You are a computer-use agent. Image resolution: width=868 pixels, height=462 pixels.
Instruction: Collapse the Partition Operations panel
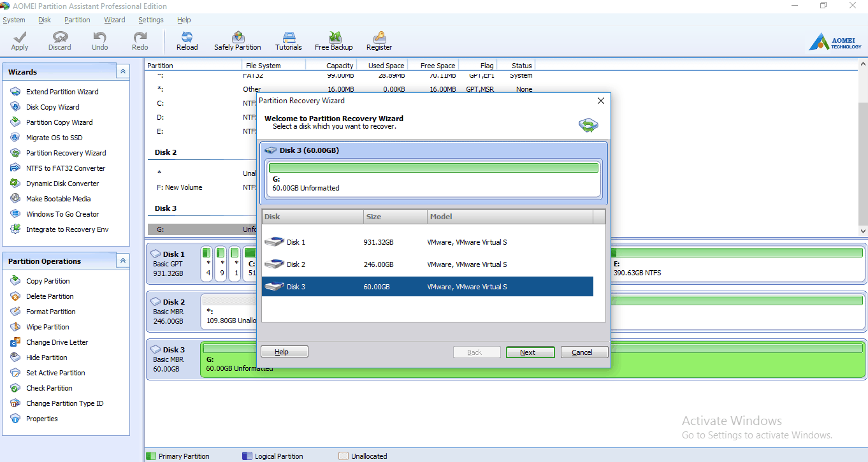coord(122,261)
